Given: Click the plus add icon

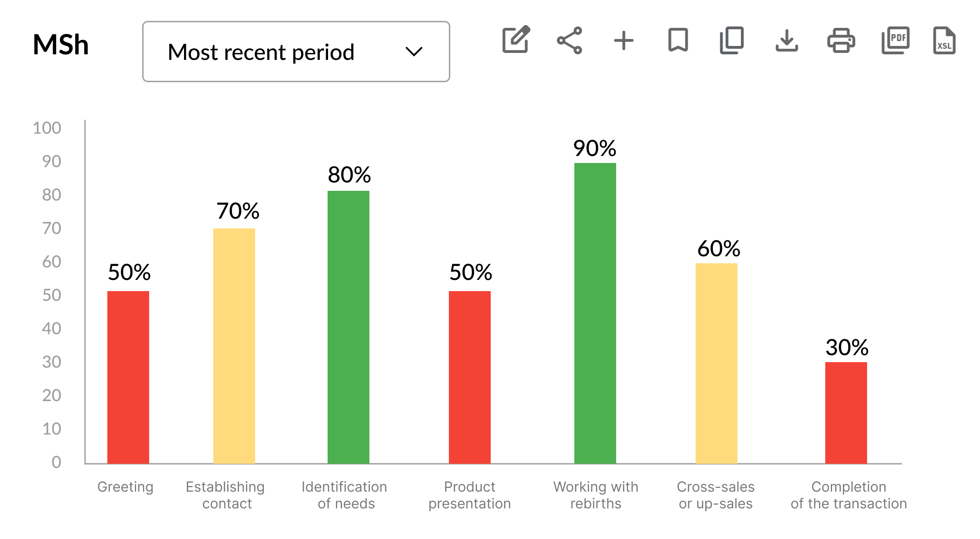Looking at the screenshot, I should click(x=624, y=40).
